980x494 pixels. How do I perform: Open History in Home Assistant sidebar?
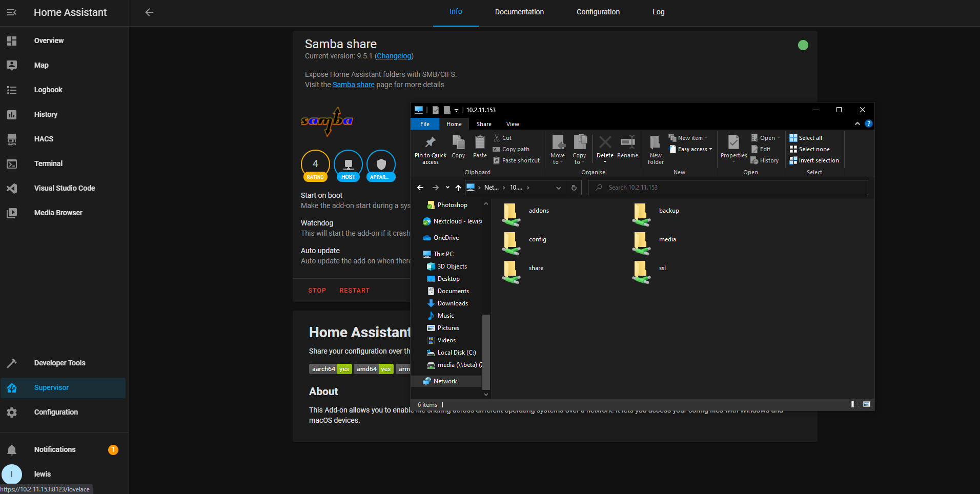(64, 114)
